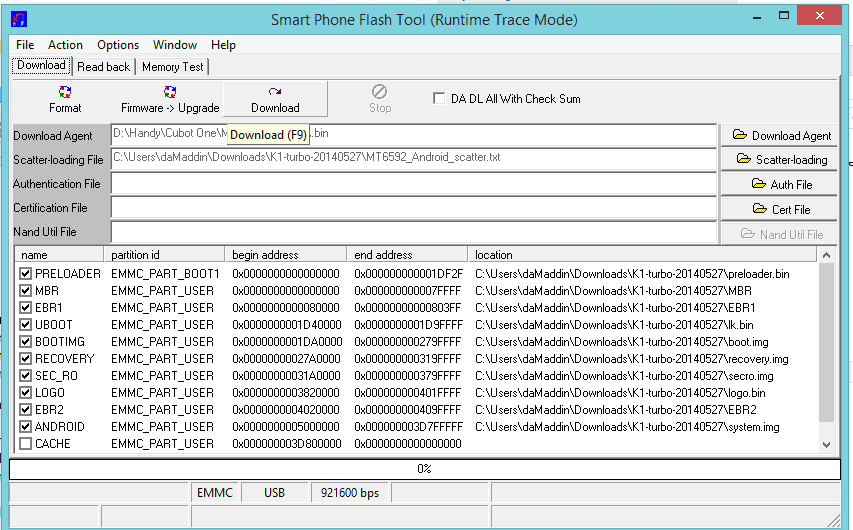Click EMMC_PART_BOOT1 partition id cell
Image resolution: width=853 pixels, height=530 pixels.
[165, 274]
